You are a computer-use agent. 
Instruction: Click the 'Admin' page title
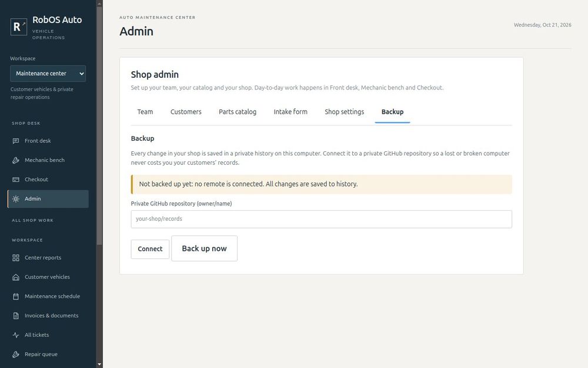[x=136, y=31]
